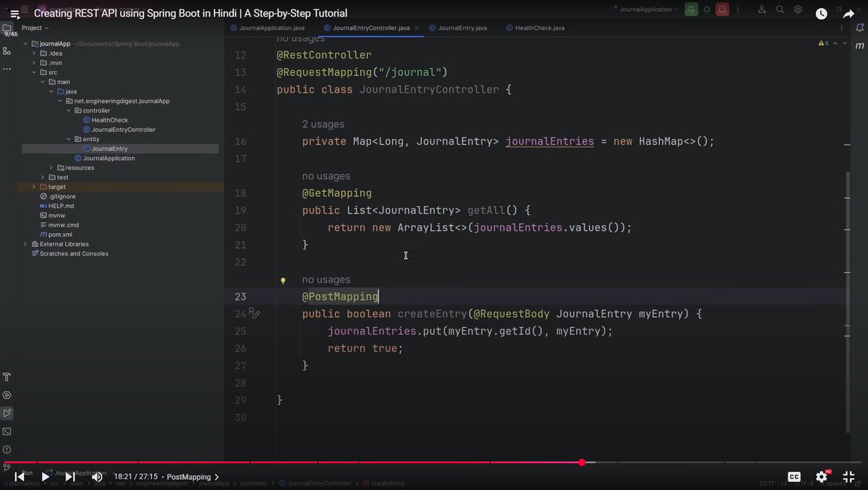Click the video title link
The image size is (868, 490).
pos(190,13)
